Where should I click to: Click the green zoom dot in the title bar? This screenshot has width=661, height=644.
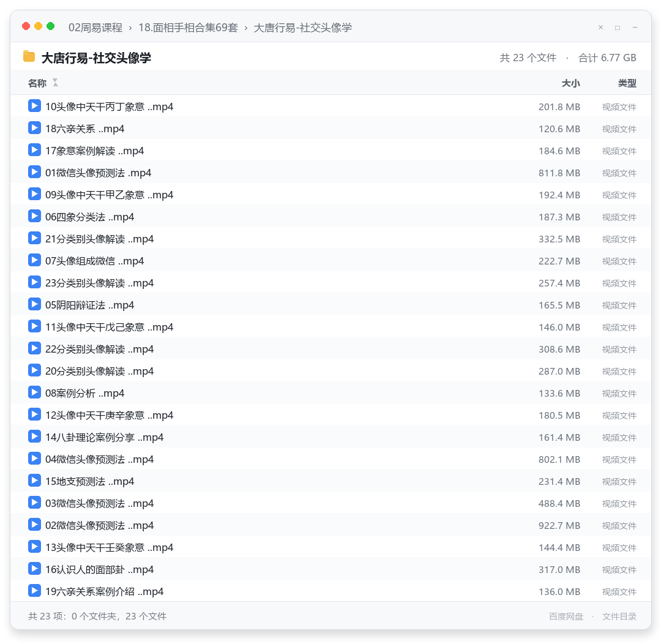tap(51, 26)
